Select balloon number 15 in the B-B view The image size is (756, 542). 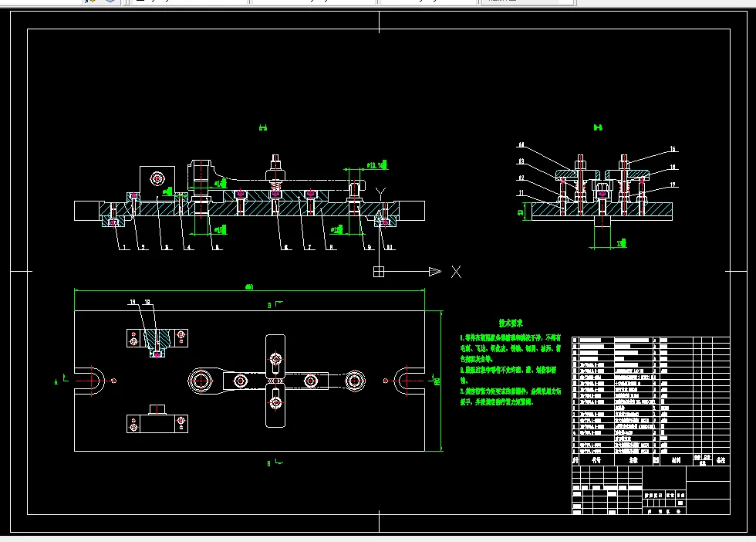tap(673, 149)
